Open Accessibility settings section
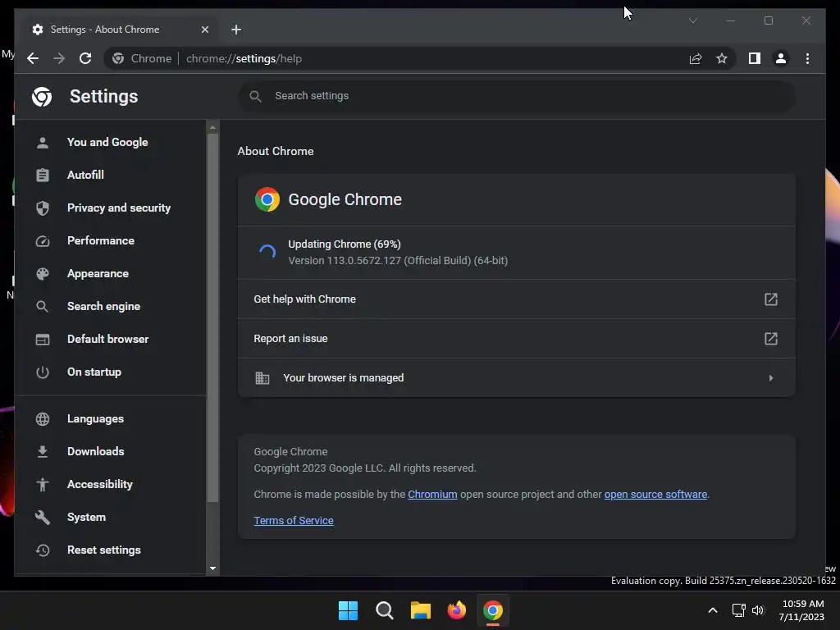This screenshot has height=630, width=840. pyautogui.click(x=110, y=484)
